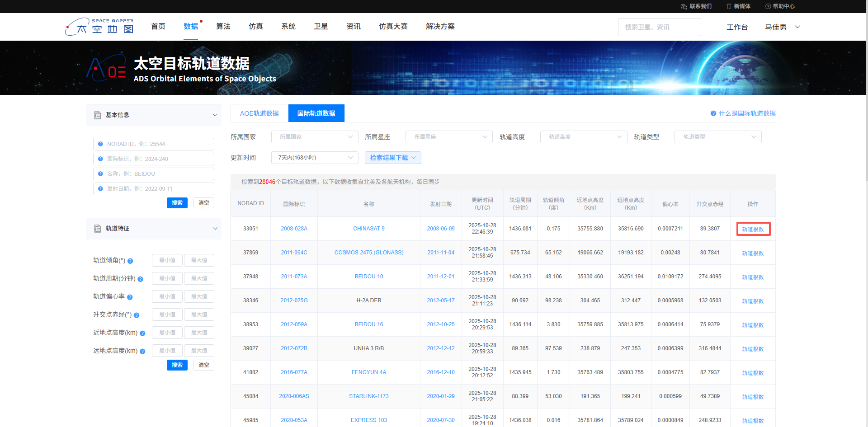Click the WeChat contact icon next to 联系我们

[684, 6]
